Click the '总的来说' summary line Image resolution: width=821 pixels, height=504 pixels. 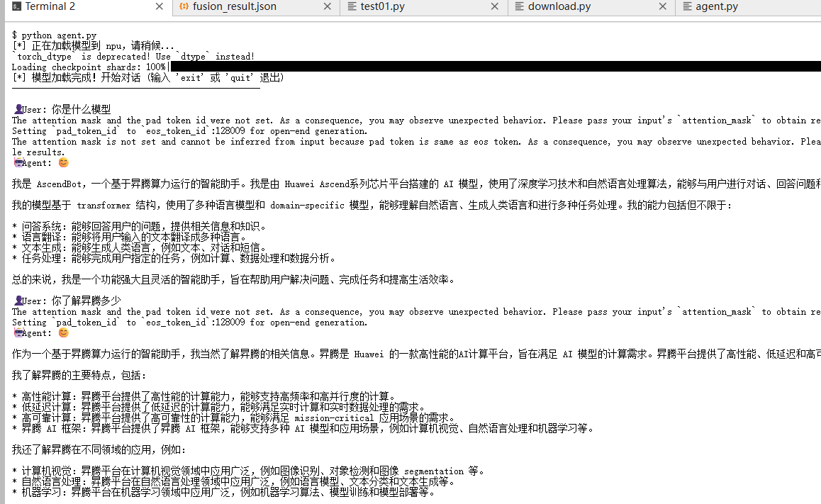tap(234, 280)
